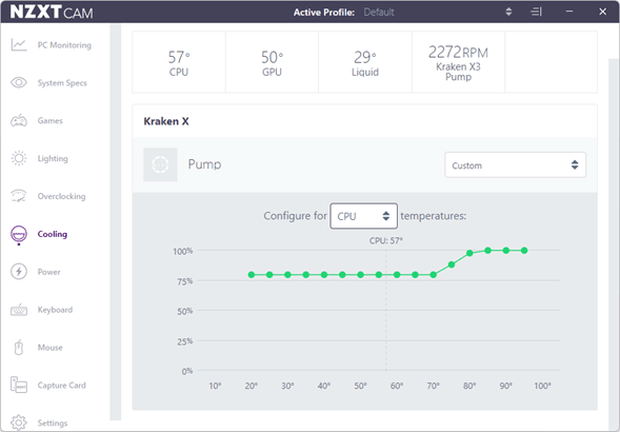Open the Power section label
620x432 pixels.
[x=49, y=272]
